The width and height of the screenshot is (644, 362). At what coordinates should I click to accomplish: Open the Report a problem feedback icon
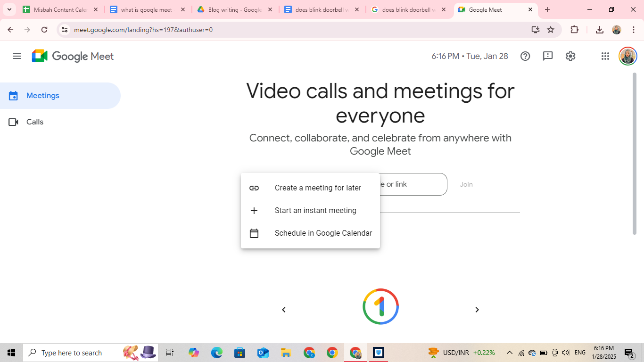coord(548,56)
